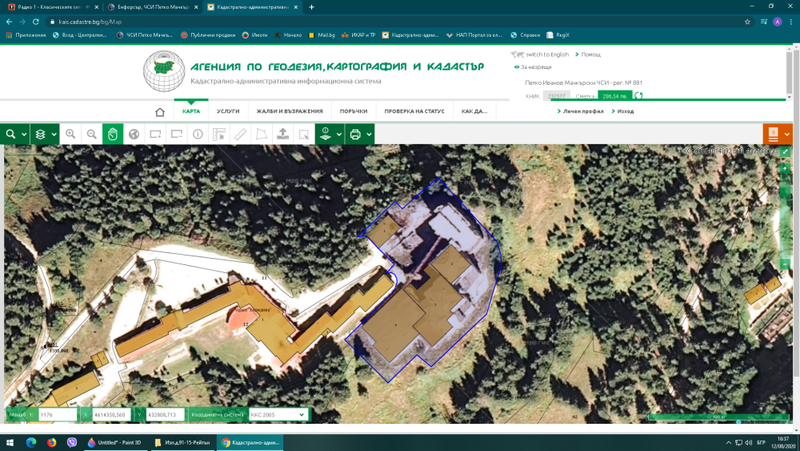Click the globe full extent icon
Image resolution: width=800 pixels, height=451 pixels.
tap(134, 134)
